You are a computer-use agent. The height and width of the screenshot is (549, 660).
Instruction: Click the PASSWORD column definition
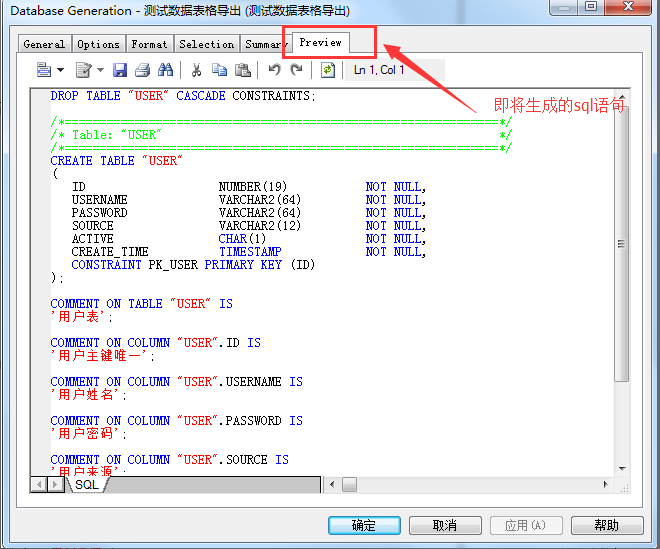click(x=248, y=213)
